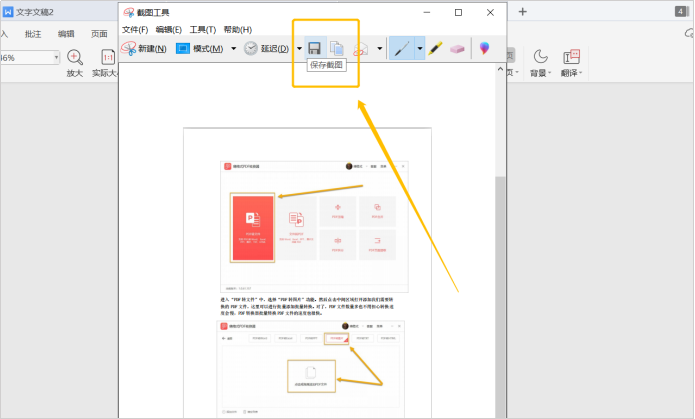
Task: Open the Tools (工具) menu
Action: [203, 30]
